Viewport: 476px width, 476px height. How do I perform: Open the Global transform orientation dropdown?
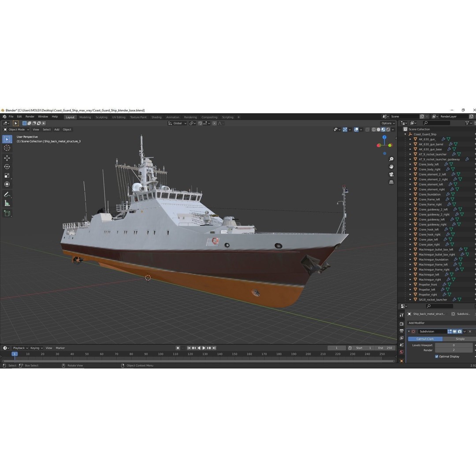(177, 123)
